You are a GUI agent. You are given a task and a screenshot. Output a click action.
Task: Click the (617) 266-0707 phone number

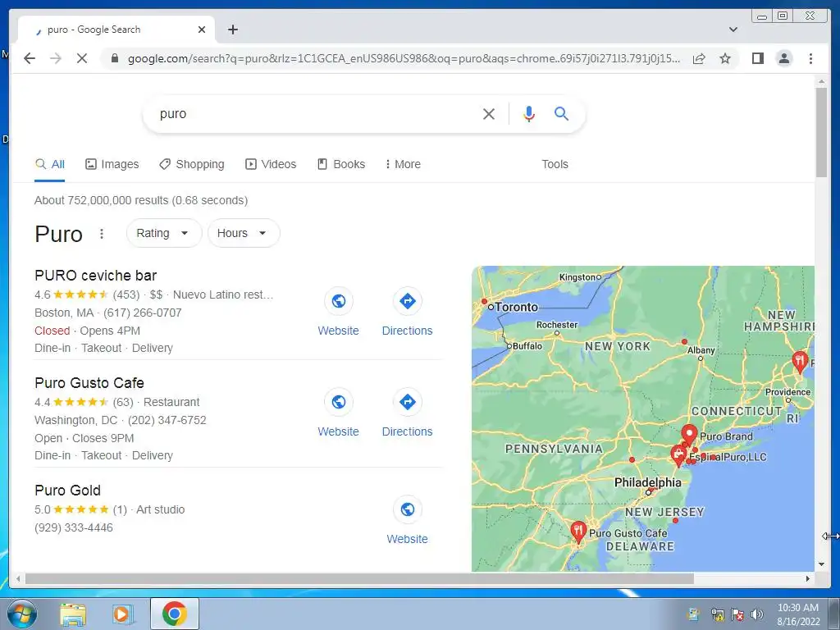pyautogui.click(x=143, y=313)
